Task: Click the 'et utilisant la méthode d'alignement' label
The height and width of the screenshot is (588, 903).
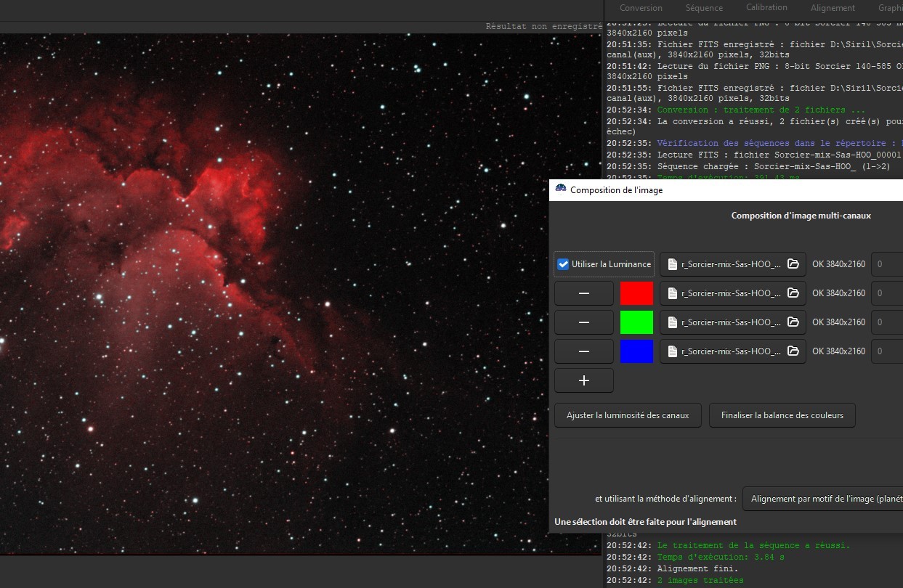Action: click(665, 499)
